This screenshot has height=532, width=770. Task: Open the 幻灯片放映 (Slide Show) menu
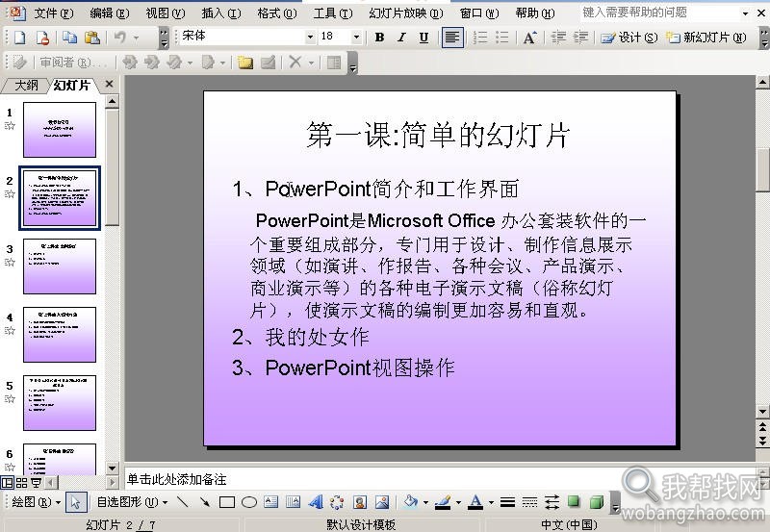click(406, 13)
